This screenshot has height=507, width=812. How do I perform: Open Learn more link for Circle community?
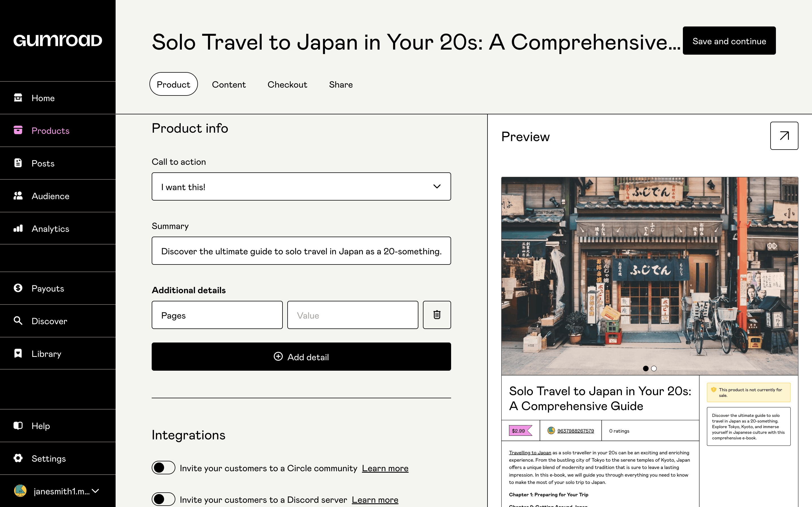point(385,468)
